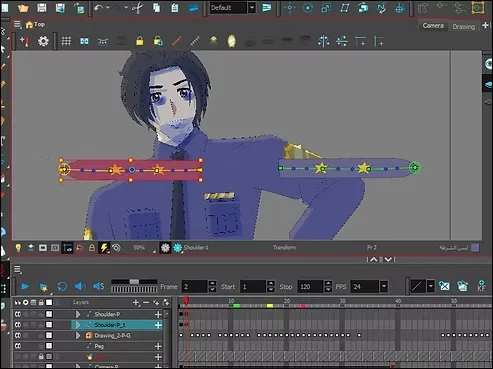Expand the Shoulder-P layer
The height and width of the screenshot is (369, 493).
tap(78, 314)
